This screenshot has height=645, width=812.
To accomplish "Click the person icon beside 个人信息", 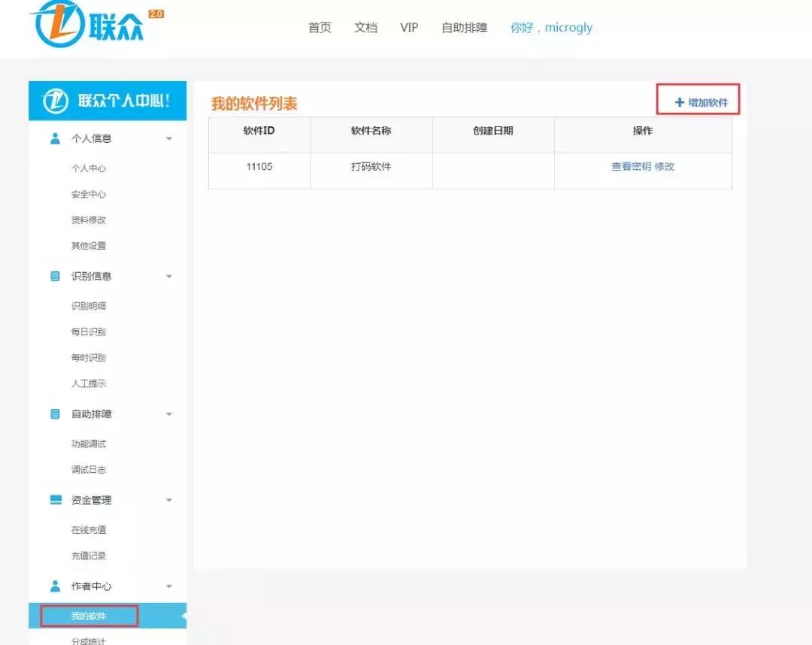I will click(54, 138).
